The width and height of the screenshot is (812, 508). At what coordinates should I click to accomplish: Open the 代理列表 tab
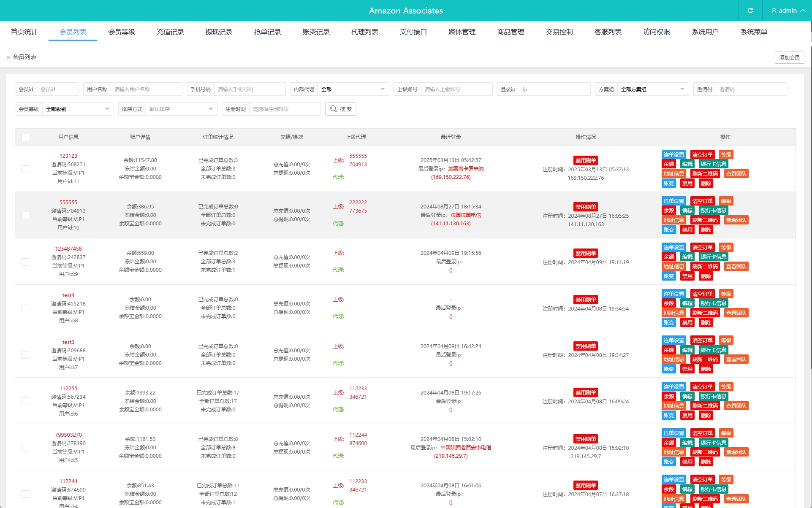(364, 32)
